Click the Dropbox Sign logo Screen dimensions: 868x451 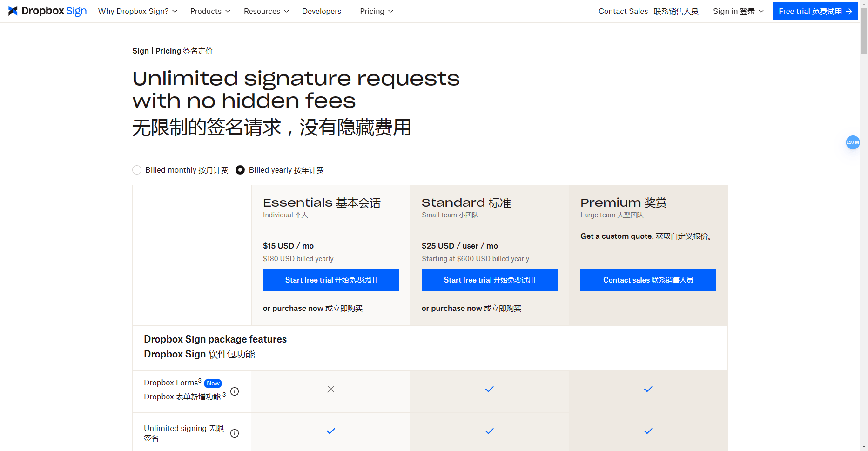click(x=47, y=11)
